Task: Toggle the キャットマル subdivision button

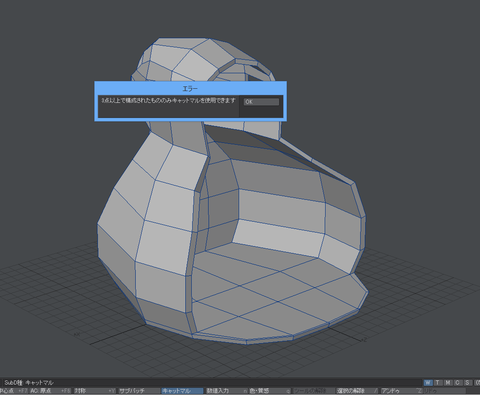Action: [x=182, y=391]
